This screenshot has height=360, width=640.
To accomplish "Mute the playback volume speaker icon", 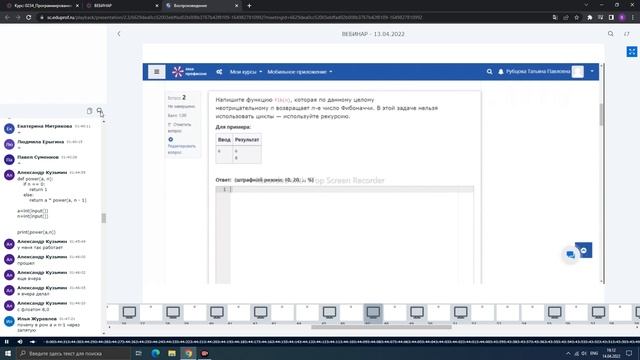I will (x=20, y=342).
